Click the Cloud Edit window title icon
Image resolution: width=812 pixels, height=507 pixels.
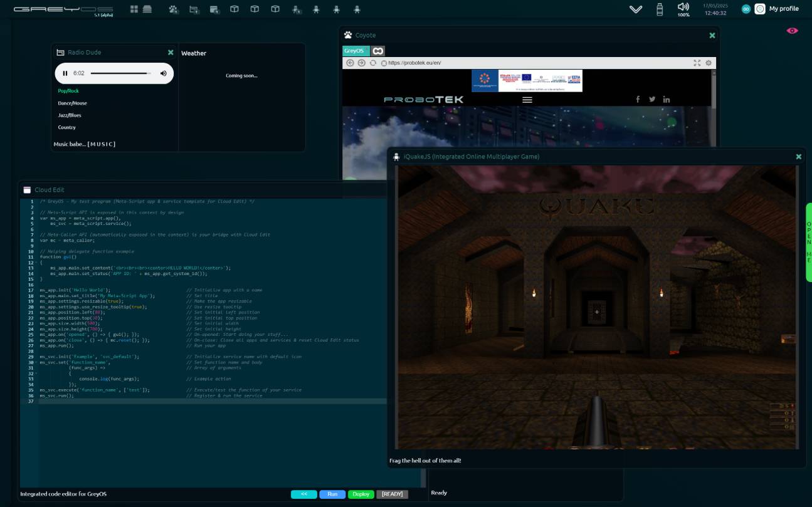[x=27, y=190]
